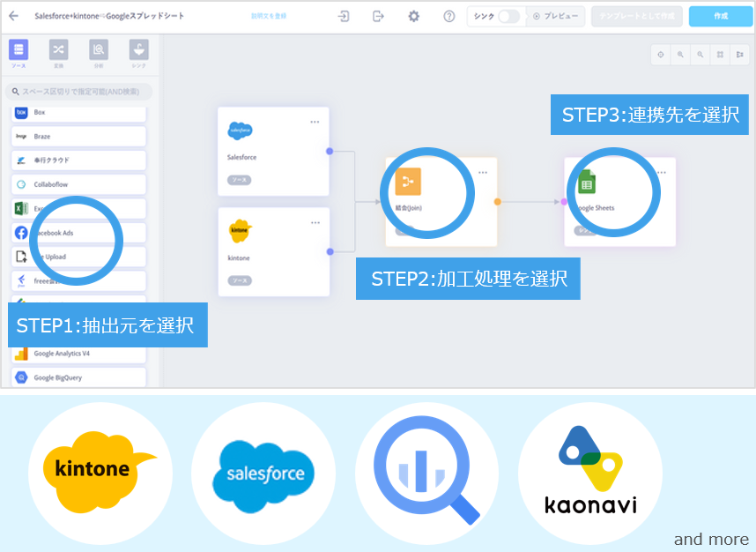The height and width of the screenshot is (552, 756).
Task: Click the ソース tag on Salesforce node
Action: click(239, 180)
